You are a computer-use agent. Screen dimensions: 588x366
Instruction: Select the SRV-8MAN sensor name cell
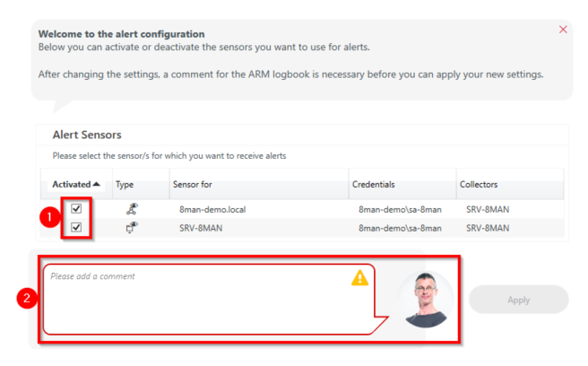point(201,228)
